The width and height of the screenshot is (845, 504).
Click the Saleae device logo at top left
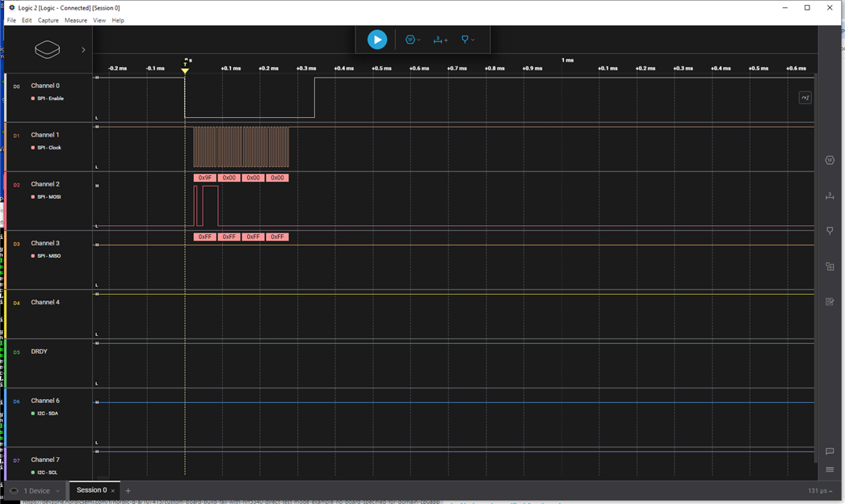click(47, 48)
